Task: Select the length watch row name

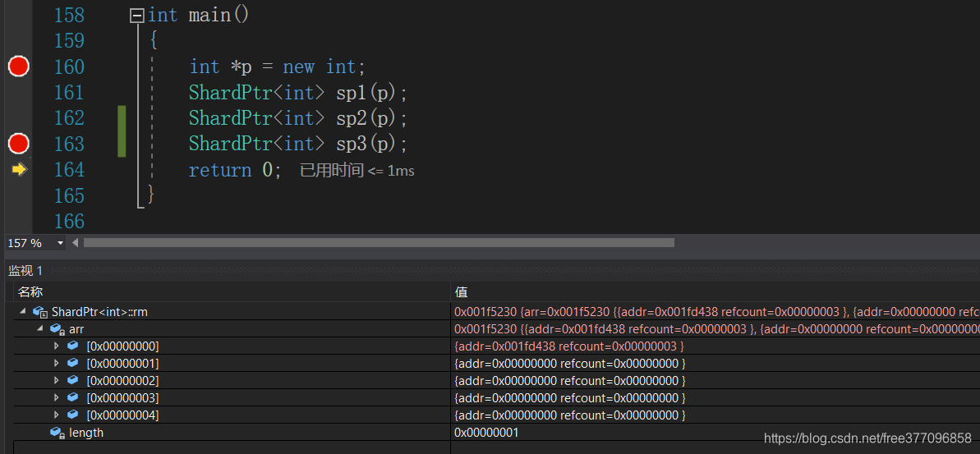Action: point(86,432)
